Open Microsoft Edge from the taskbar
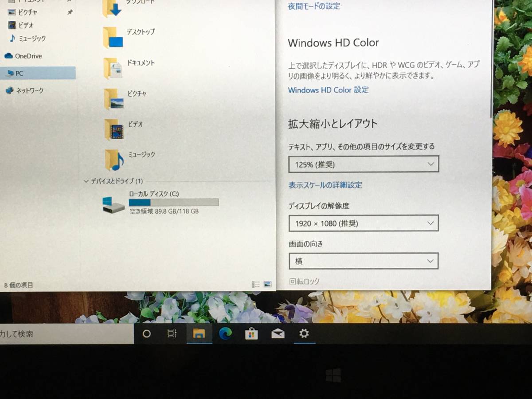Image resolution: width=532 pixels, height=399 pixels. coord(226,334)
